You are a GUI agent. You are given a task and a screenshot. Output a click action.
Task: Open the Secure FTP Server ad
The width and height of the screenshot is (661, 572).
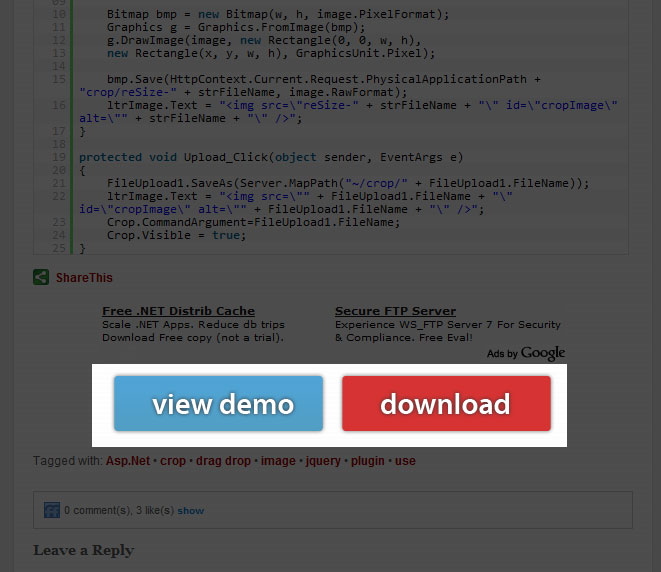coord(395,311)
